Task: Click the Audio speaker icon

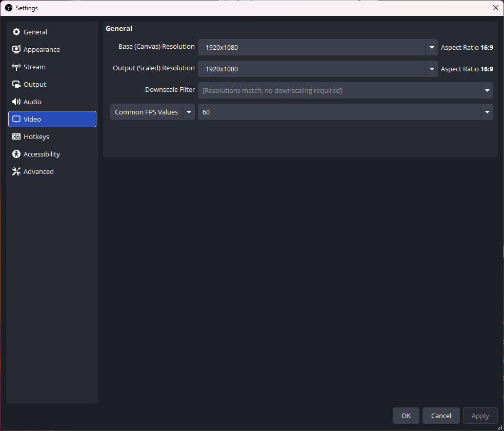Action: point(16,102)
